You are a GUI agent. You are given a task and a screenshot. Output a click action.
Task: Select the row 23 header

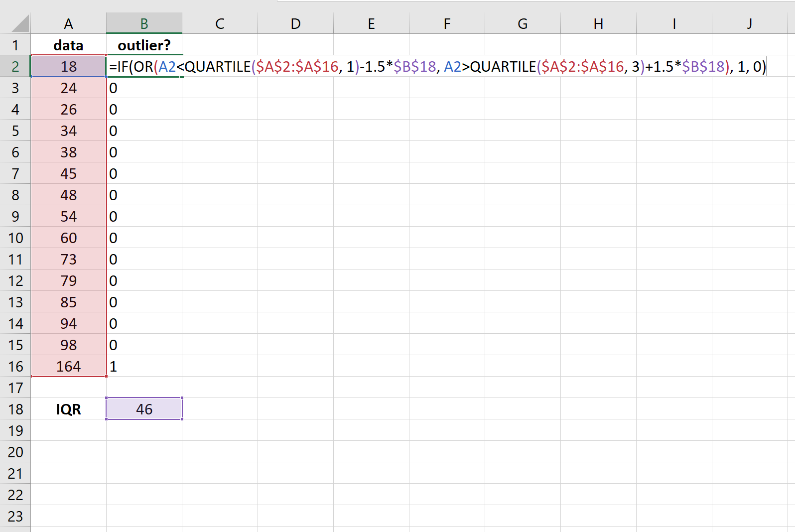[x=15, y=517]
